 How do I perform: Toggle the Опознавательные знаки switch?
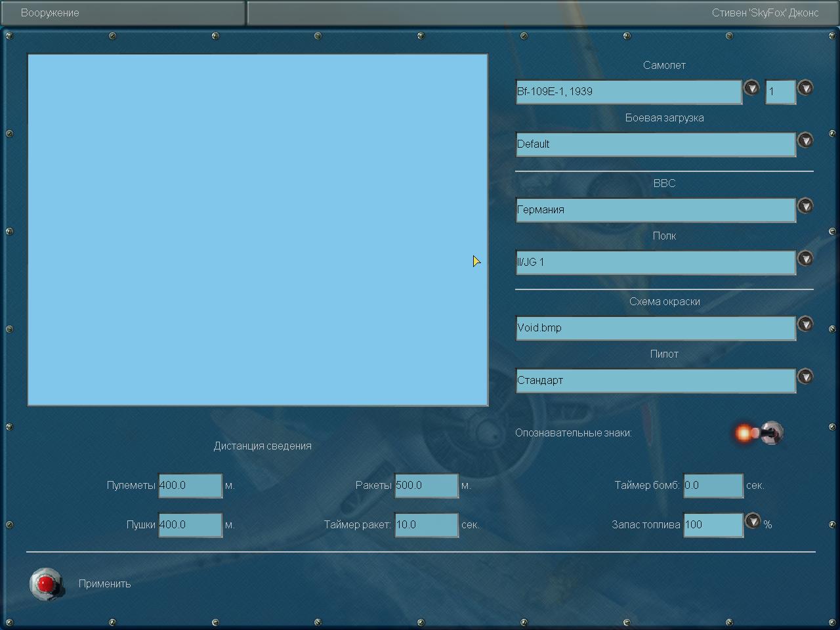click(760, 433)
